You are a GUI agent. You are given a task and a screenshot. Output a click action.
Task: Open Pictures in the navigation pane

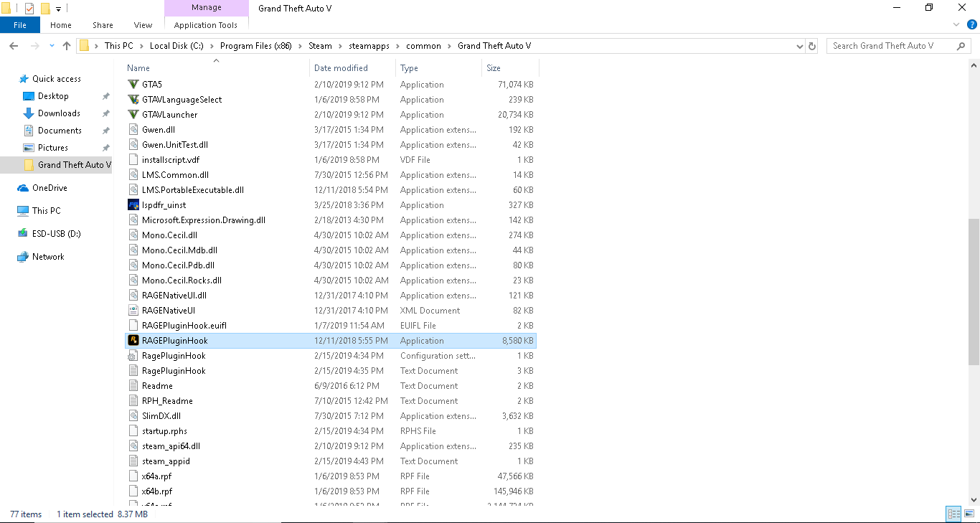[x=53, y=148]
